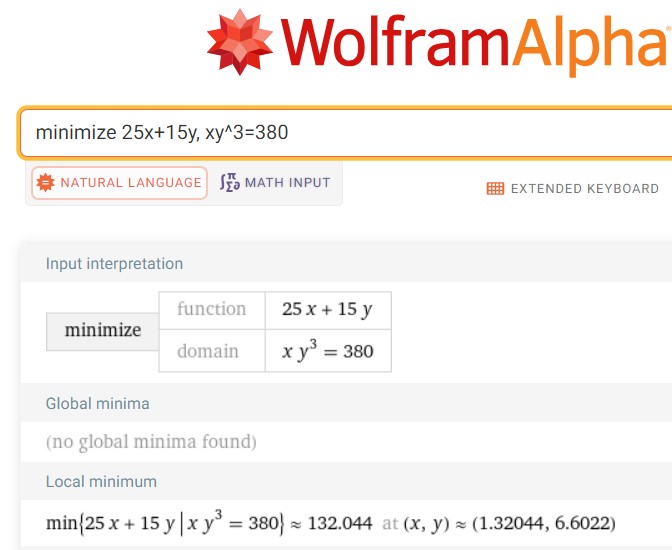Screen dimensions: 672x550
Task: Click the '25 x + 15 y' function cell
Action: pos(328,311)
